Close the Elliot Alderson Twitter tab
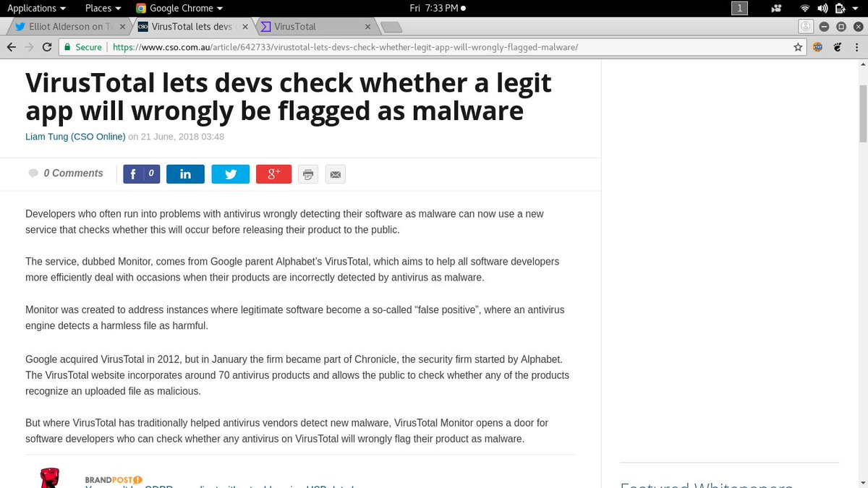The image size is (868, 488). 122,27
